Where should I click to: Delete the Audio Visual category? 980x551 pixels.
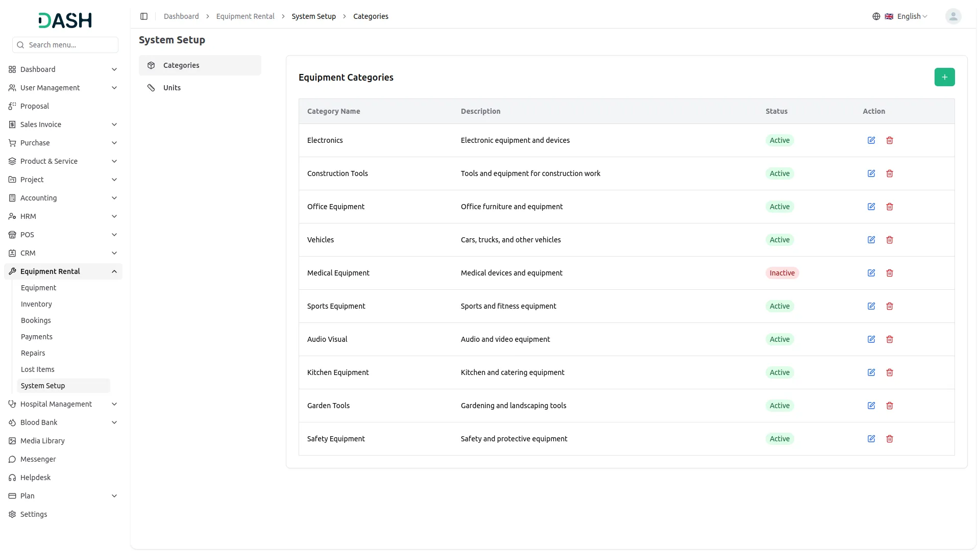(x=890, y=339)
